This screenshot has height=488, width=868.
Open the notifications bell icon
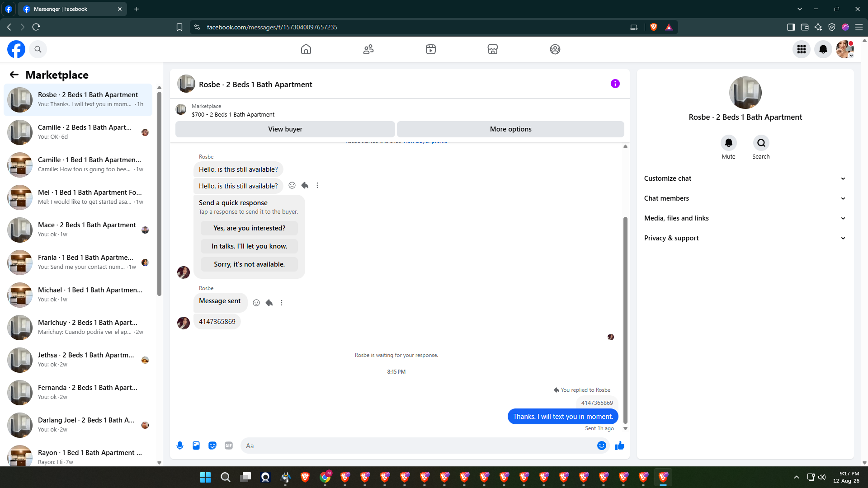click(x=823, y=49)
